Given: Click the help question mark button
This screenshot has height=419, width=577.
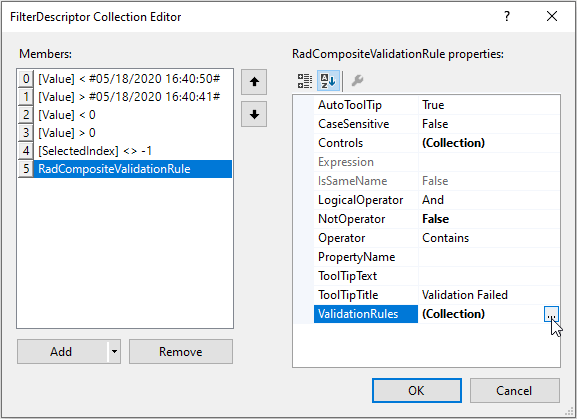Looking at the screenshot, I should point(507,16).
